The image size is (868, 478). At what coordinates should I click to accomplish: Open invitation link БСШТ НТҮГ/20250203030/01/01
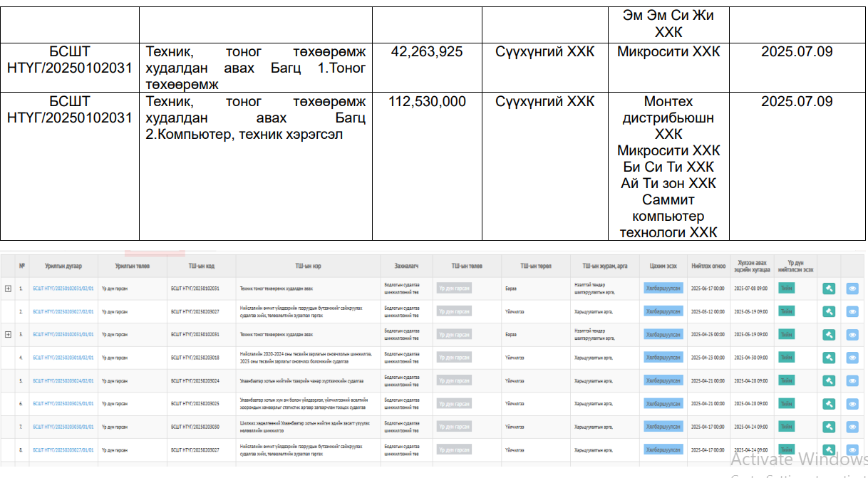63,427
